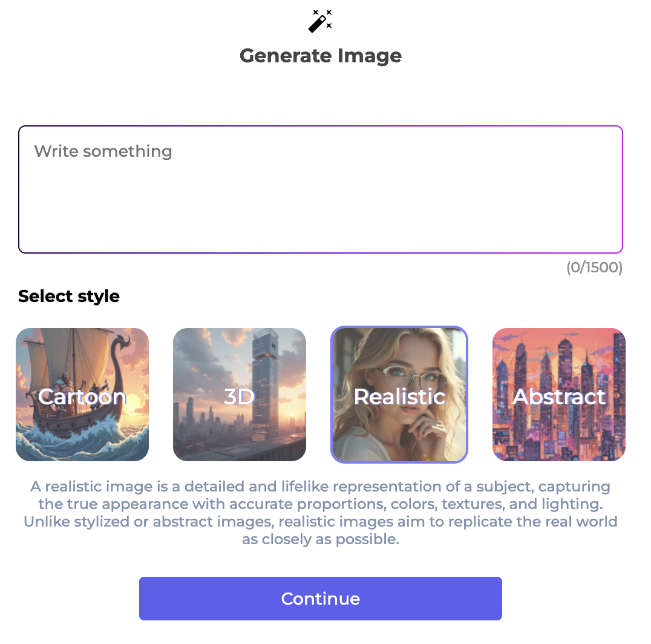Click the realistic style description paragraph
This screenshot has width=651, height=644.
tap(321, 512)
